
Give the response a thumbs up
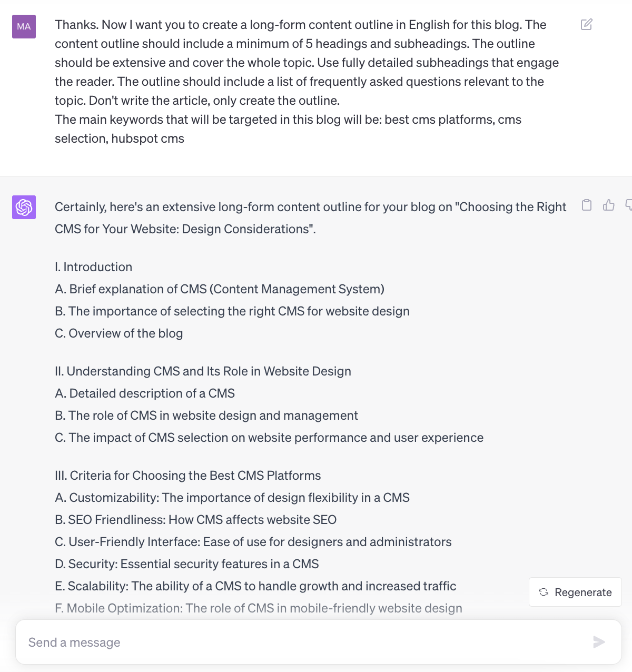(609, 205)
